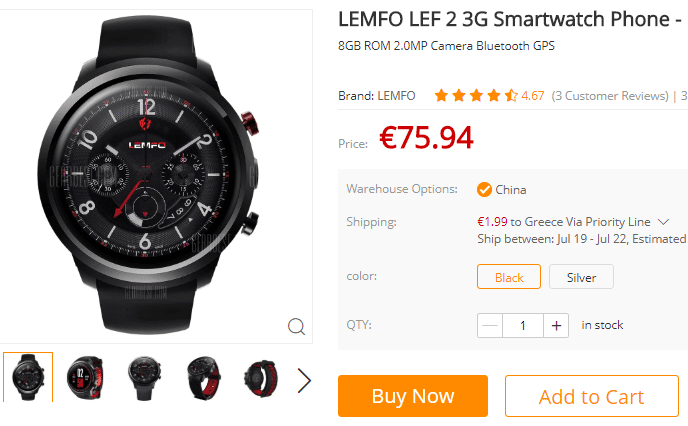This screenshot has width=688, height=426.
Task: Click the Buy Now button
Action: pos(412,396)
